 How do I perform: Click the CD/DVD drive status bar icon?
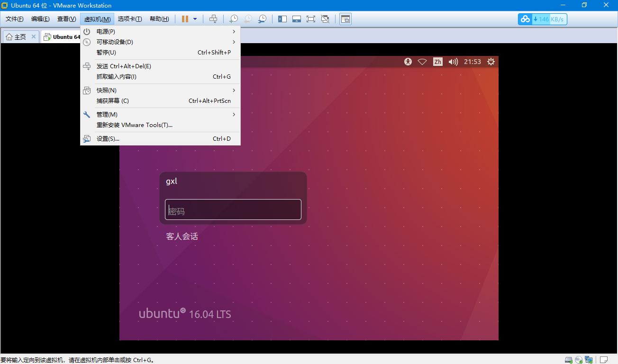pyautogui.click(x=579, y=360)
